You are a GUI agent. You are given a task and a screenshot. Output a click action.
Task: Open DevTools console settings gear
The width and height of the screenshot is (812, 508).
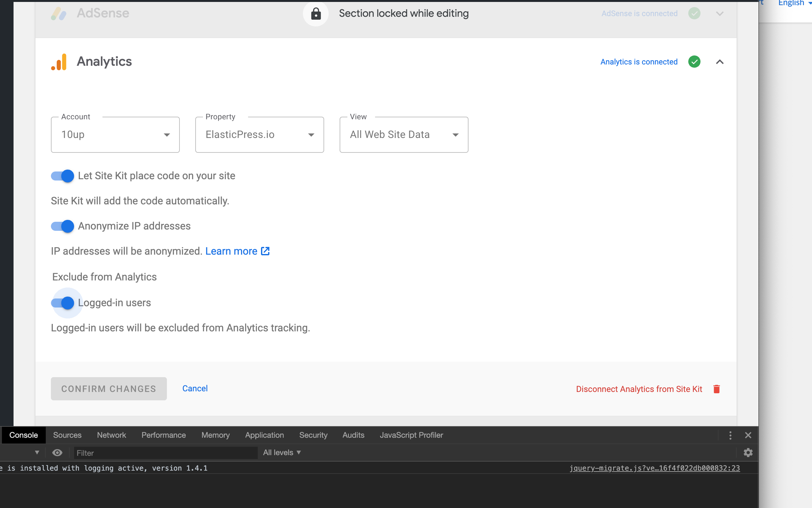(x=748, y=453)
